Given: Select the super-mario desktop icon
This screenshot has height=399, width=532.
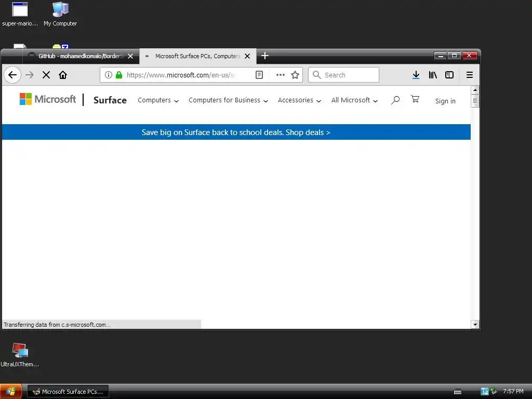Looking at the screenshot, I should (20, 14).
